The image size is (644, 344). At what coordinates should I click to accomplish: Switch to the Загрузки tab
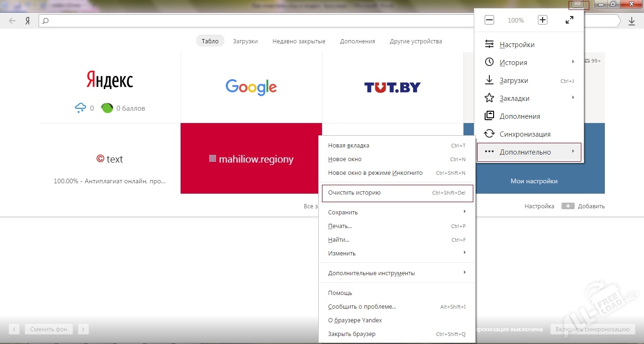(245, 41)
